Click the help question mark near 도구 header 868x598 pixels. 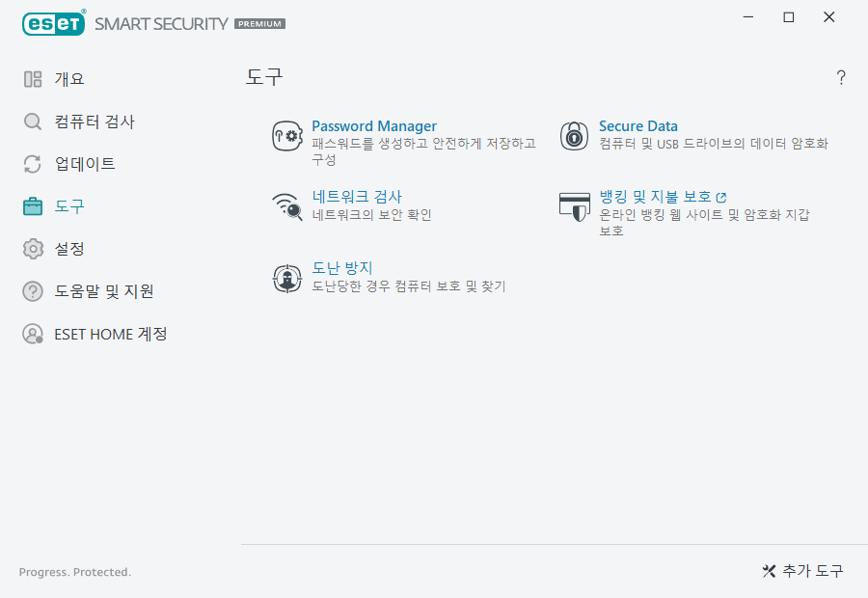coord(840,78)
